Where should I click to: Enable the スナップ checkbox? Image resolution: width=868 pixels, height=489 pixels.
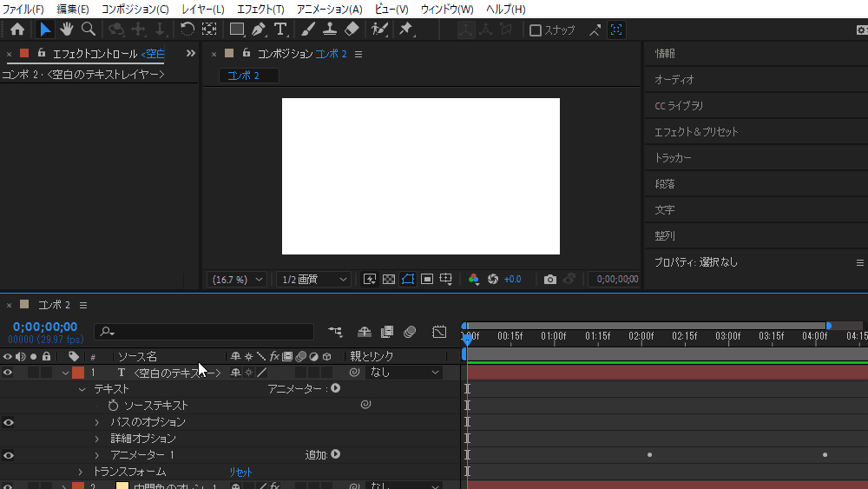pyautogui.click(x=536, y=30)
